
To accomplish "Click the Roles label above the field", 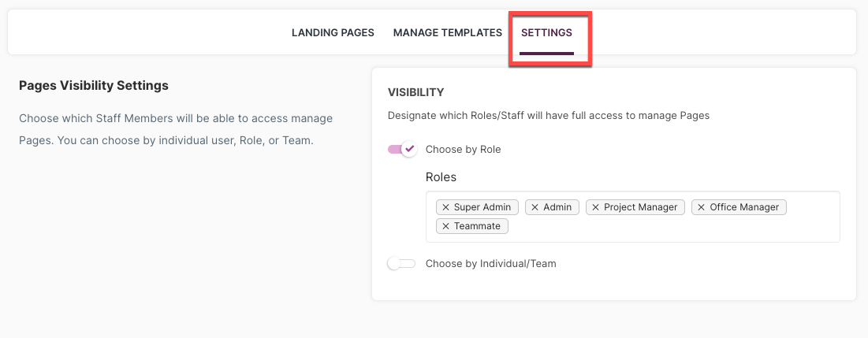I will point(441,177).
